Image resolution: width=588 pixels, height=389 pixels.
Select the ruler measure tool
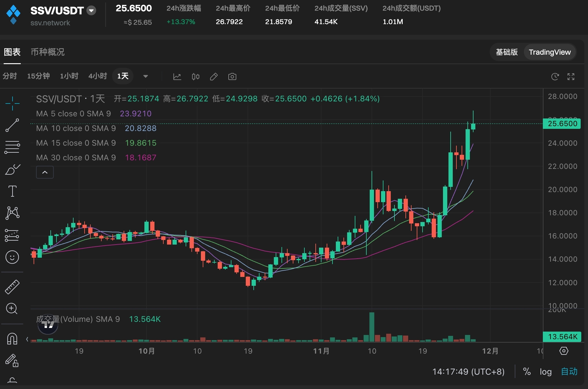click(x=12, y=287)
